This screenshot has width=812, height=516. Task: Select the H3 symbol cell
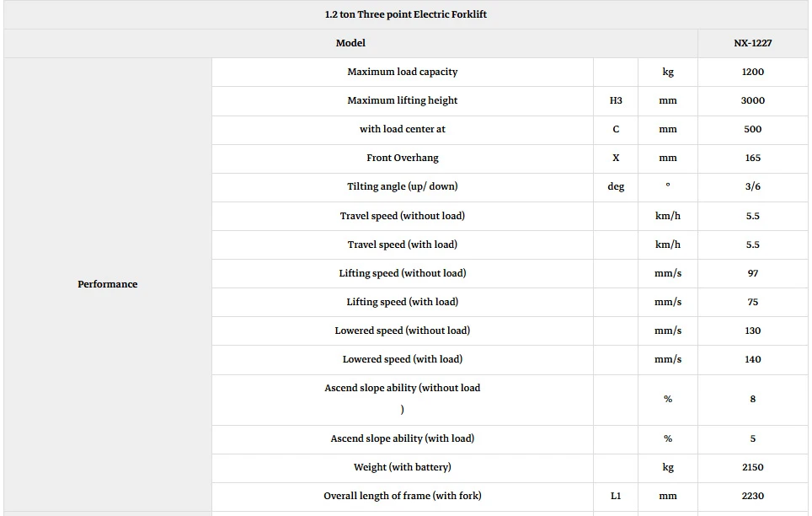click(616, 100)
